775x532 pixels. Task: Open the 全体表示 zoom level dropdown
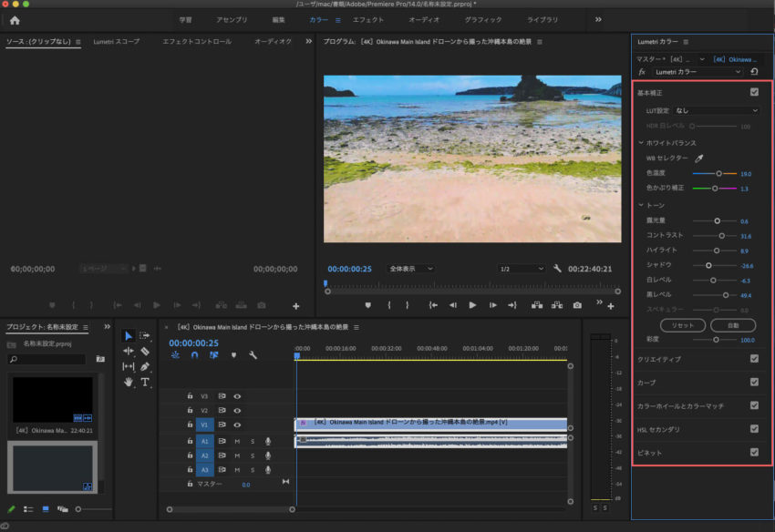point(410,269)
